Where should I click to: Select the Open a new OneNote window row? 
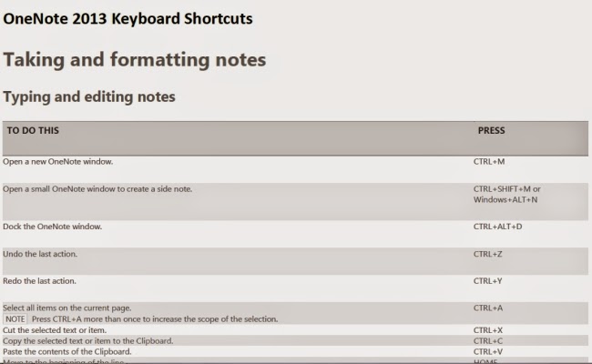pos(295,169)
